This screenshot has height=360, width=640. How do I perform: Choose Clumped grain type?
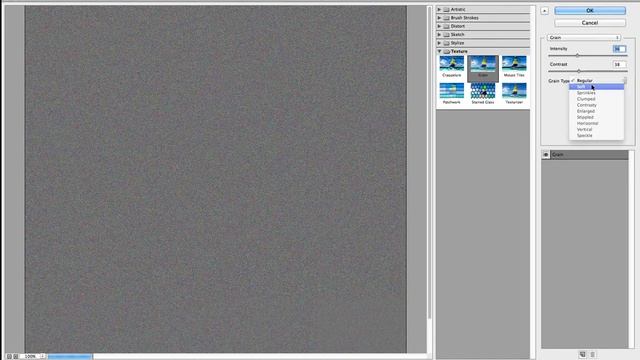[596, 99]
